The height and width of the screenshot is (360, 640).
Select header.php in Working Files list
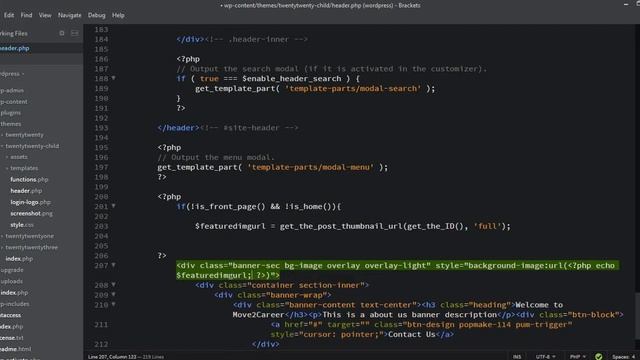point(41,48)
